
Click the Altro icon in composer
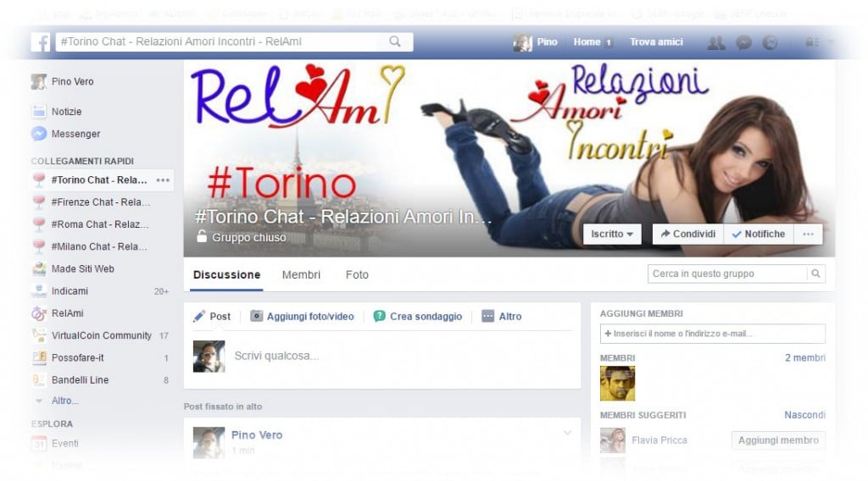pos(487,316)
